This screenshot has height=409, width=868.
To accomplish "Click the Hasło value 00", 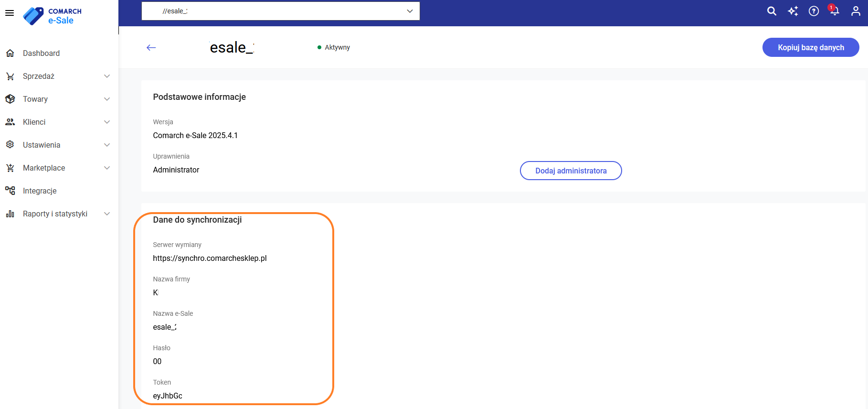I will coord(157,361).
